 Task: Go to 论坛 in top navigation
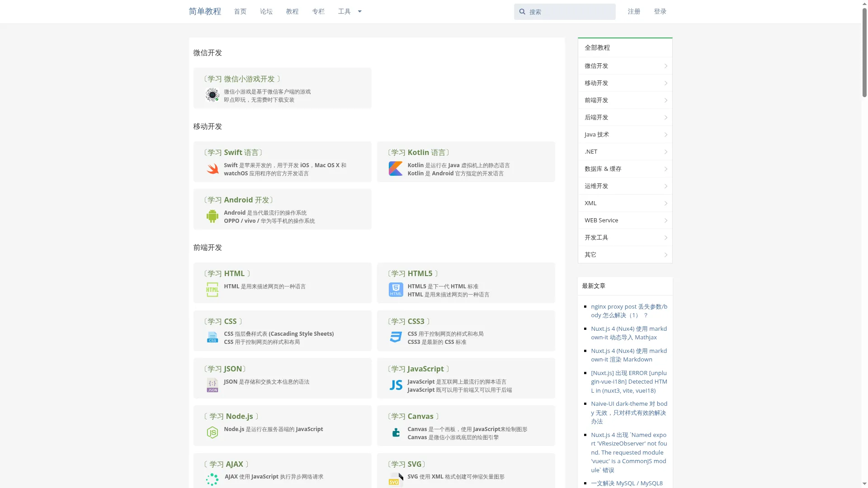(266, 11)
